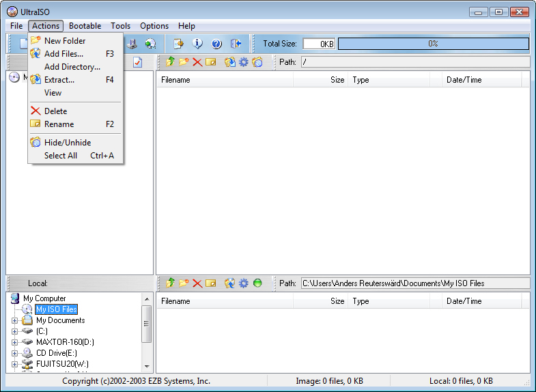Screen dimensions: 536x392
Task: Open the Tools menu
Action: coord(120,26)
